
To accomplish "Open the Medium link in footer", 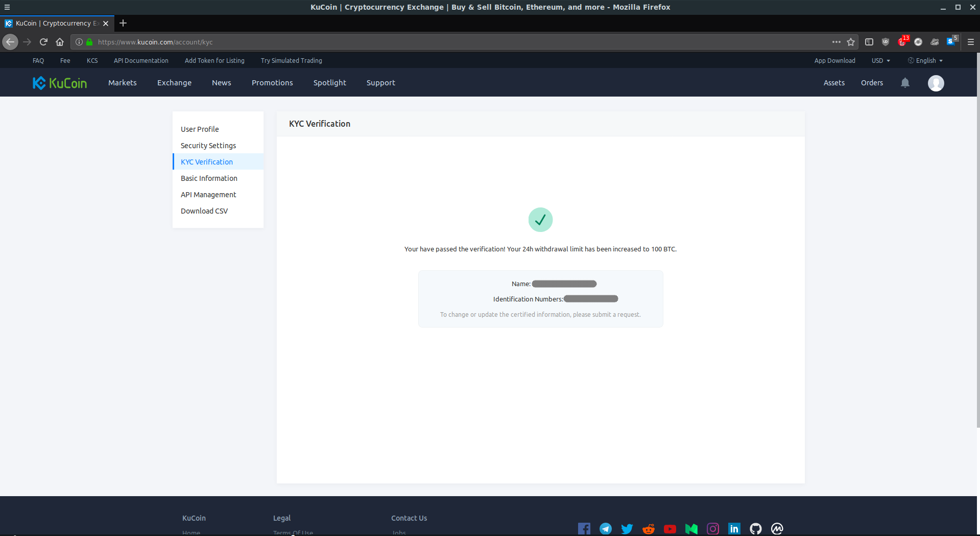I will (x=691, y=529).
